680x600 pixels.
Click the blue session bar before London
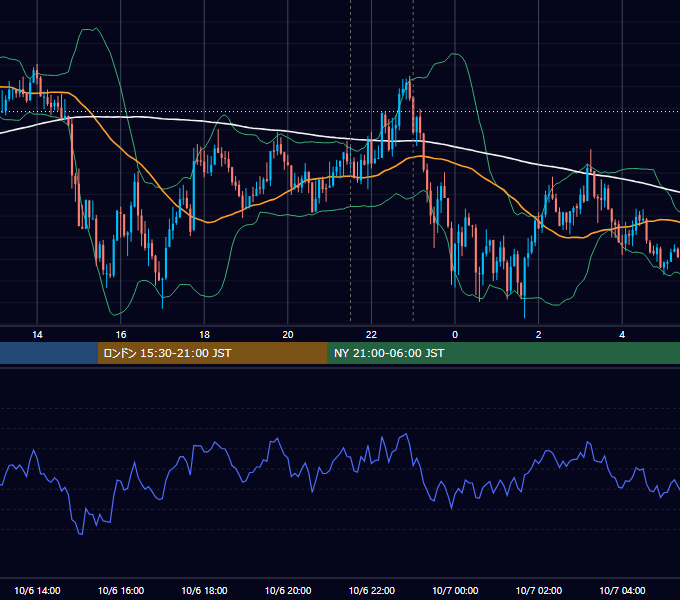49,353
